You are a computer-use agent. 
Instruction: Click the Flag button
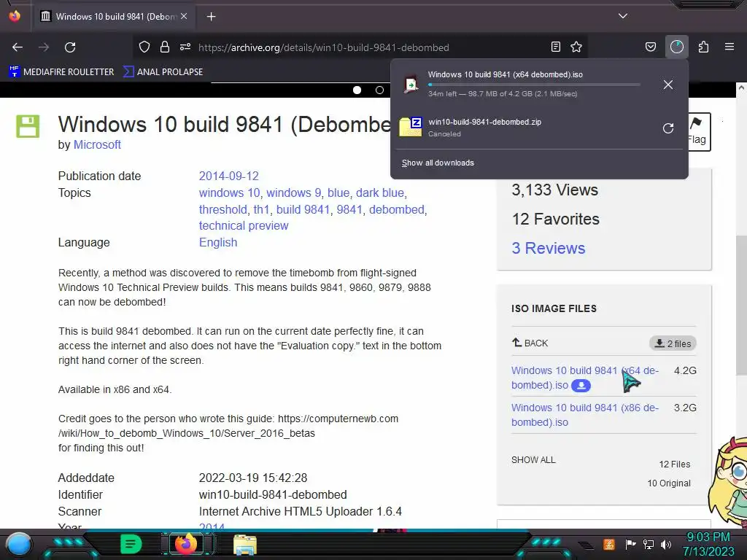point(699,131)
